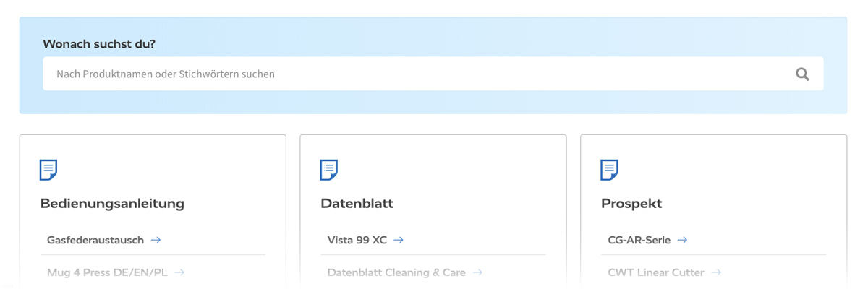
Task: Open the Gasfederaustausch manual link
Action: tap(95, 240)
